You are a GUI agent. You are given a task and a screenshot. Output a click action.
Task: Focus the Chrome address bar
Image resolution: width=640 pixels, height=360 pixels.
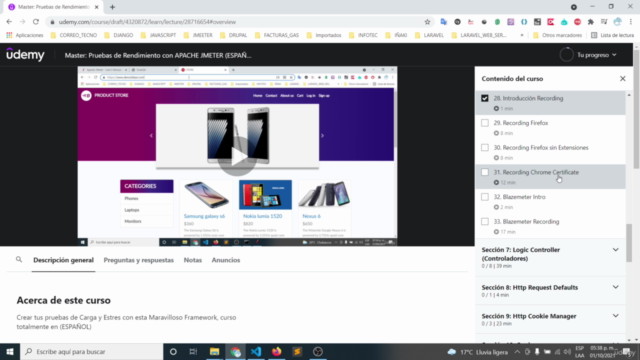pyautogui.click(x=241, y=22)
